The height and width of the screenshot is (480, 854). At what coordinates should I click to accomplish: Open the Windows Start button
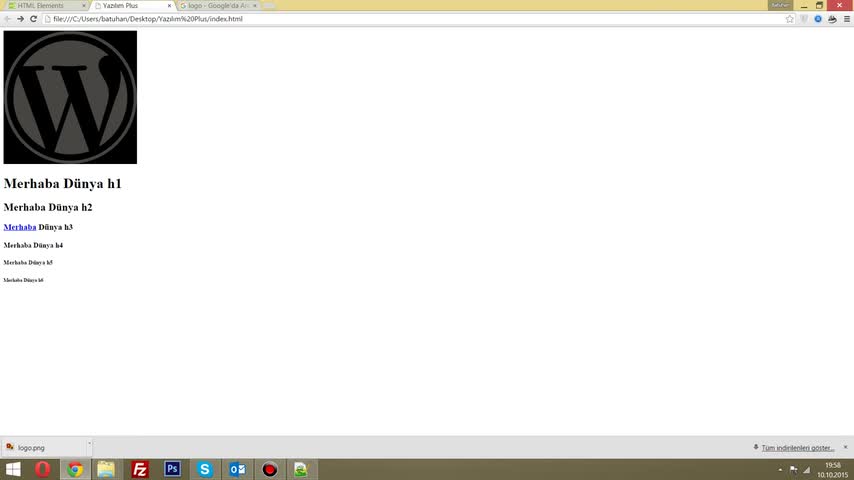coord(13,469)
